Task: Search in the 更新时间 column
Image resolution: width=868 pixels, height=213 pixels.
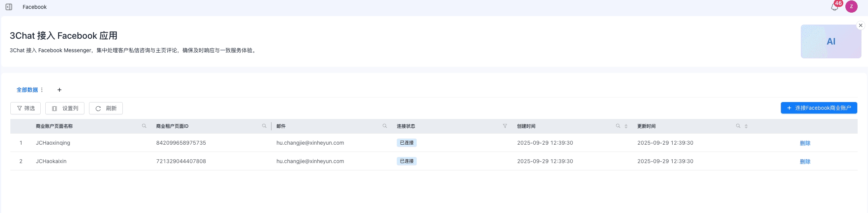Action: click(738, 126)
